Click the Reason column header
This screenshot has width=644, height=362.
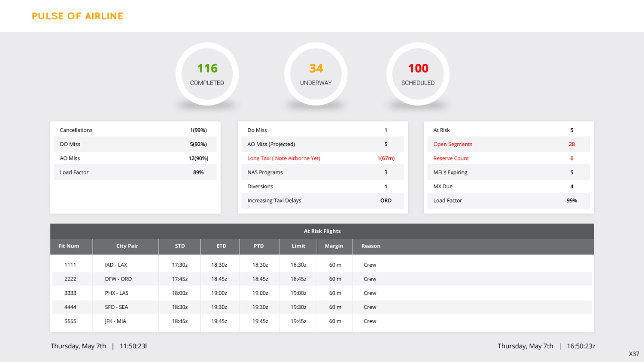[371, 246]
